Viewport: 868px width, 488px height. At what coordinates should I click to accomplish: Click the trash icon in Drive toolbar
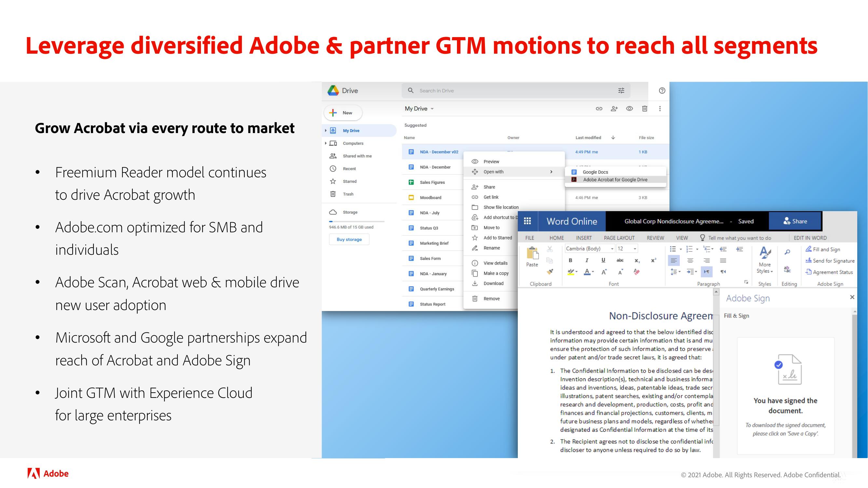(x=644, y=108)
